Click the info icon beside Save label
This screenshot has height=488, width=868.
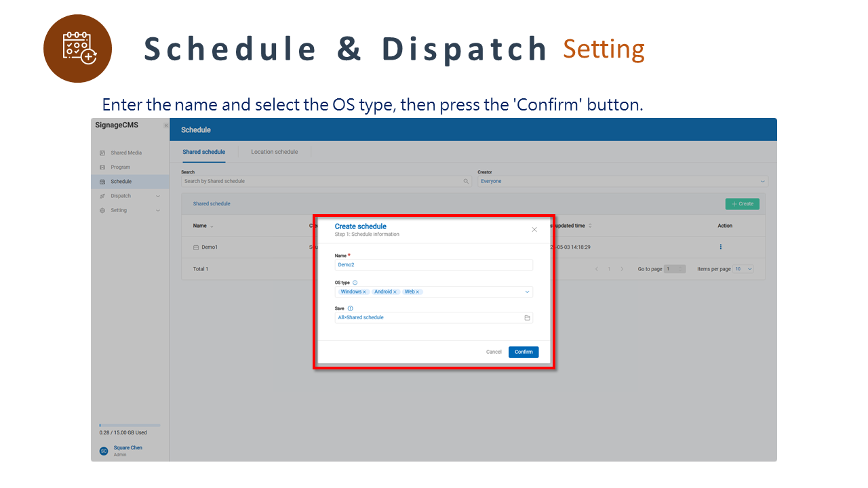pos(350,308)
